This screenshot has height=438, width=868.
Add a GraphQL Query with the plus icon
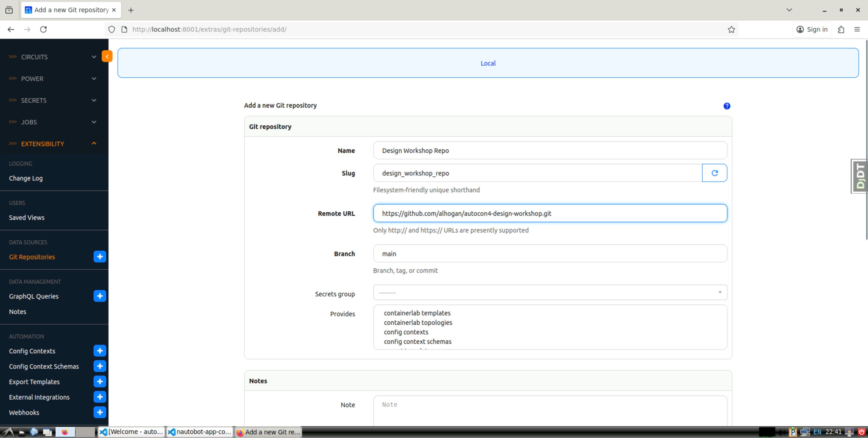click(100, 296)
